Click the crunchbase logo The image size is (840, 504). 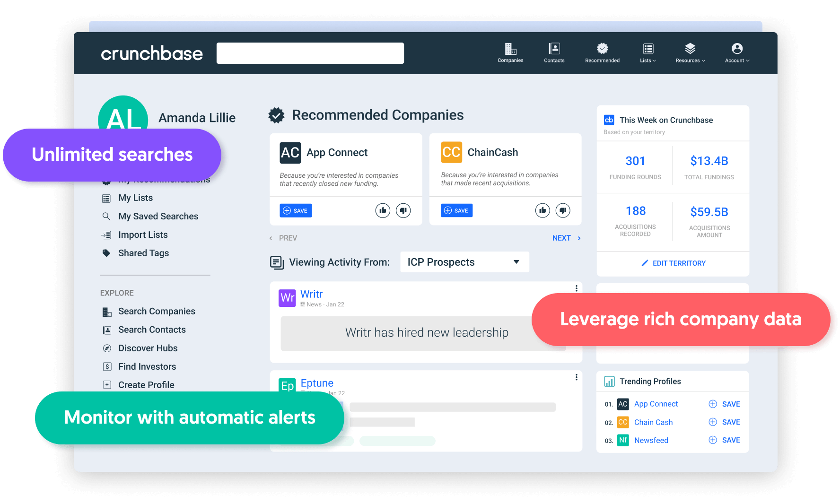152,53
